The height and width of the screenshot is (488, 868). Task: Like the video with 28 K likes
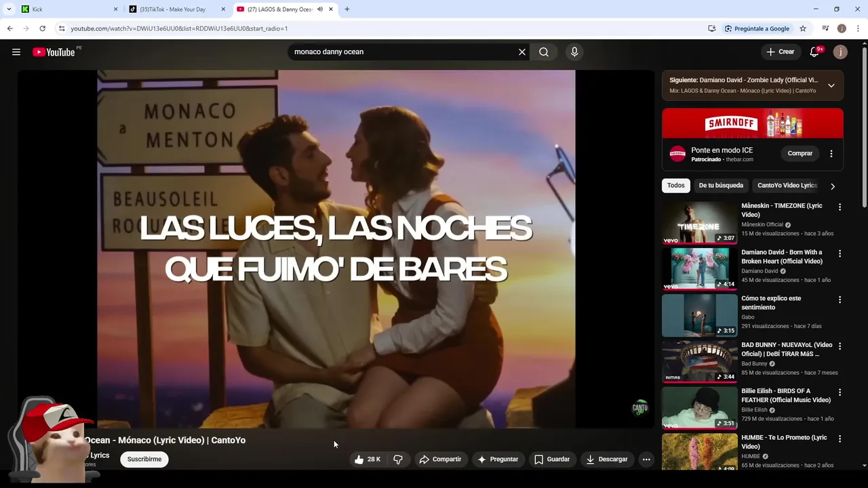click(367, 460)
